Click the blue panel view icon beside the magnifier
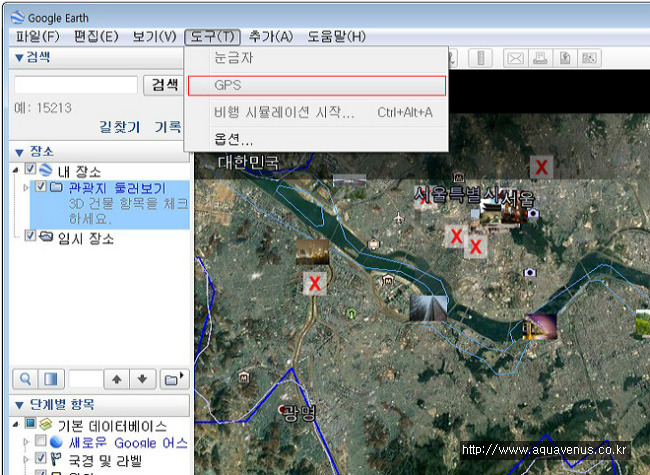Image resolution: width=650 pixels, height=475 pixels. coord(51,379)
